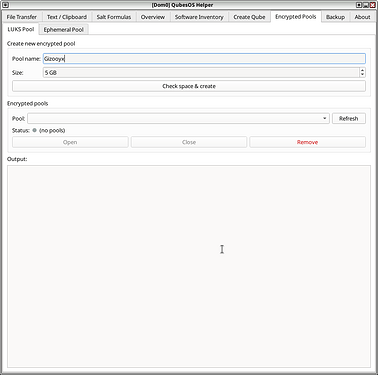Screen dimensions: 378x375
Task: Go to the Overview tab
Action: pos(153,17)
